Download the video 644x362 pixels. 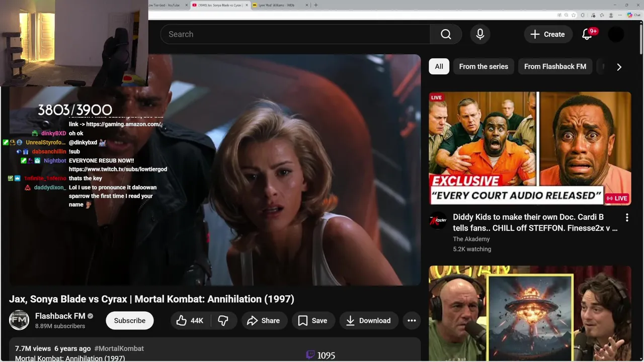369,320
